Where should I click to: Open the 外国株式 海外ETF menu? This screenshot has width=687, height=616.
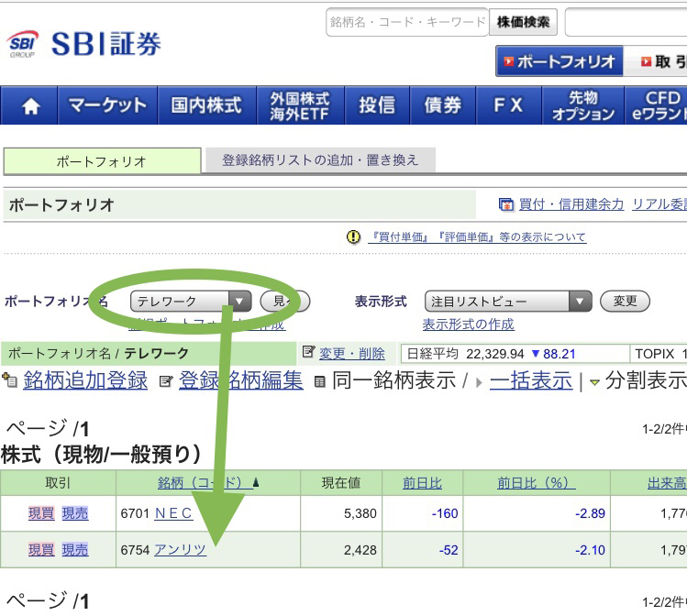pyautogui.click(x=300, y=105)
